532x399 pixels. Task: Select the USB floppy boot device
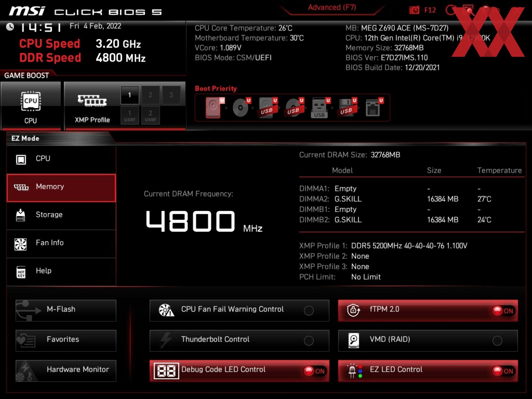coord(347,108)
